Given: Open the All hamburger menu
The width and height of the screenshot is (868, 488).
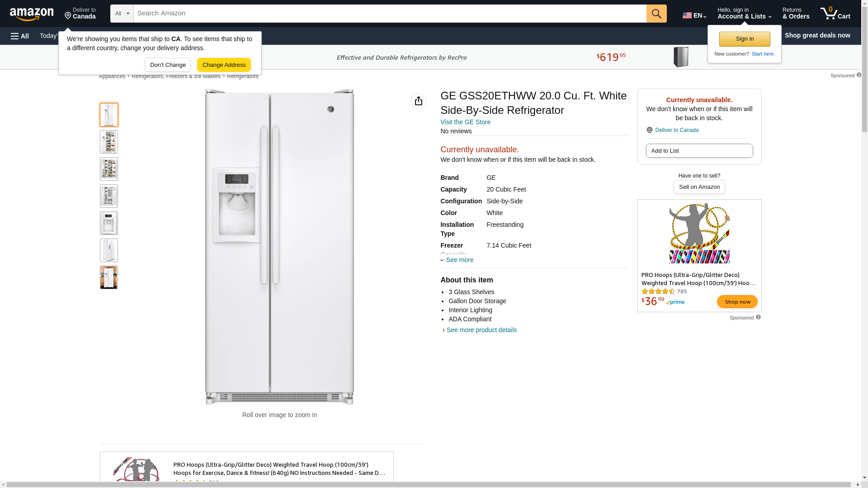Looking at the screenshot, I should [x=20, y=36].
